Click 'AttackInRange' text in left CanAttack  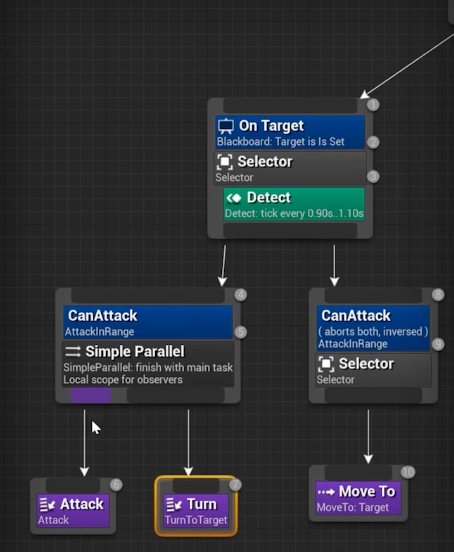[x=99, y=332]
